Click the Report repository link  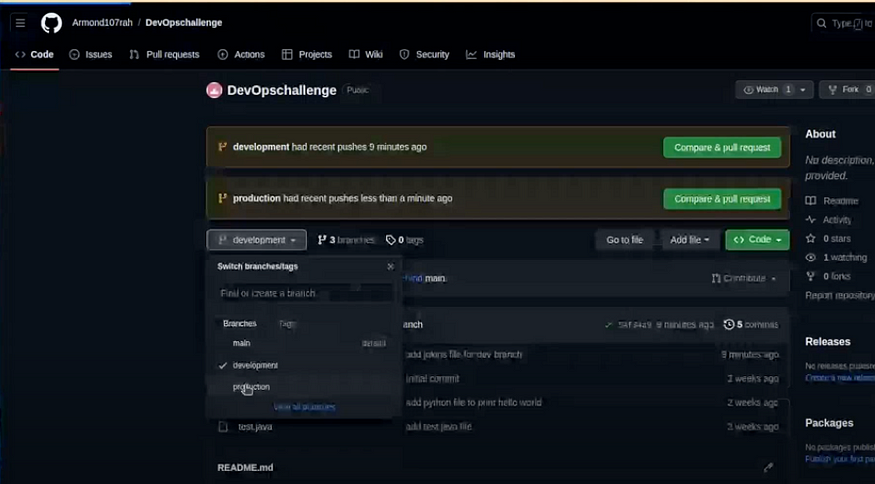[840, 295]
